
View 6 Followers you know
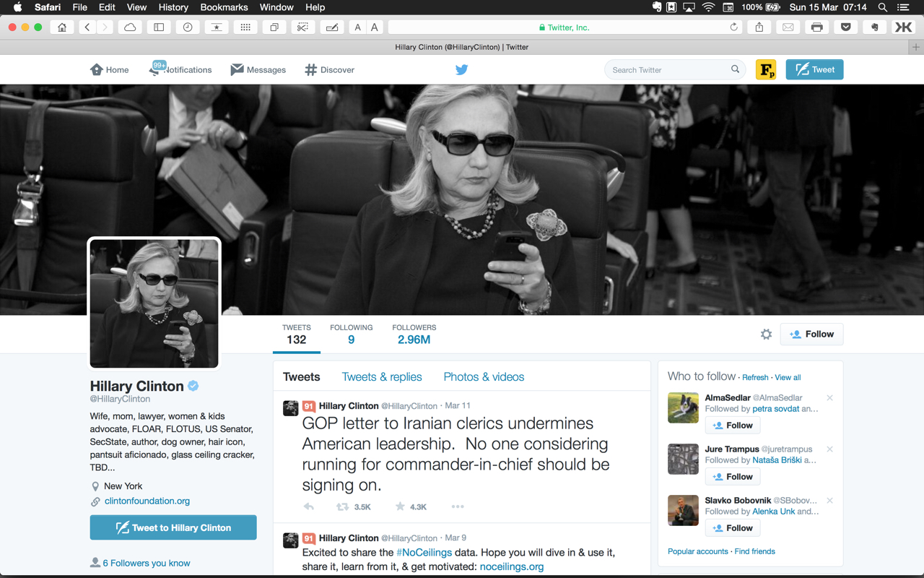(147, 563)
